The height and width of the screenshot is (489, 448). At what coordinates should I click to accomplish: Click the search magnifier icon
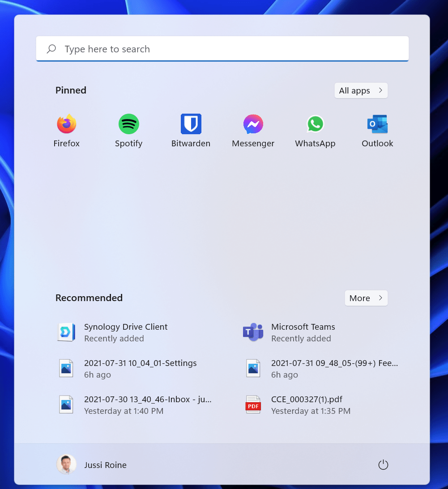pos(51,49)
